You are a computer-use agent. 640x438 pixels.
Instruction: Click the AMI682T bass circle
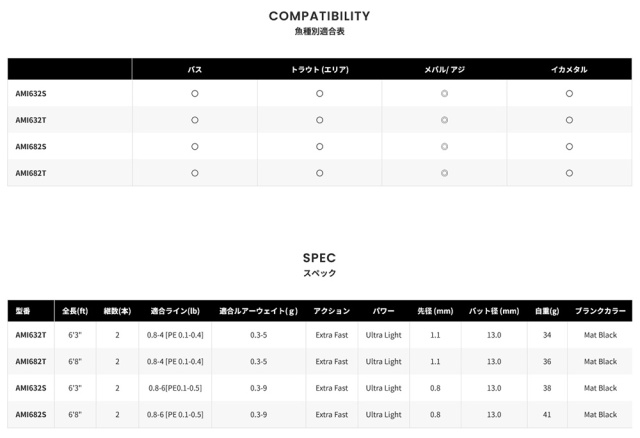tap(195, 173)
